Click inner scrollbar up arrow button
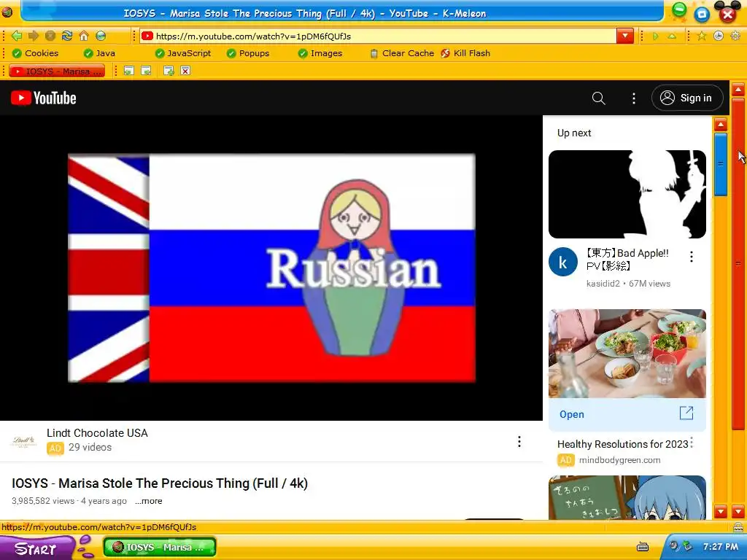The image size is (747, 560). pos(721,125)
